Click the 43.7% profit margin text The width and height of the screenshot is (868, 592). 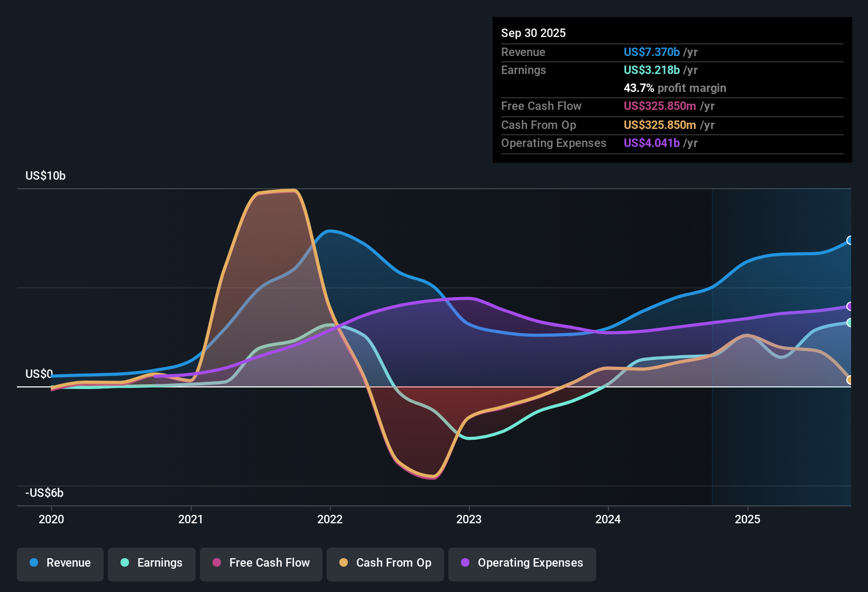tap(675, 88)
